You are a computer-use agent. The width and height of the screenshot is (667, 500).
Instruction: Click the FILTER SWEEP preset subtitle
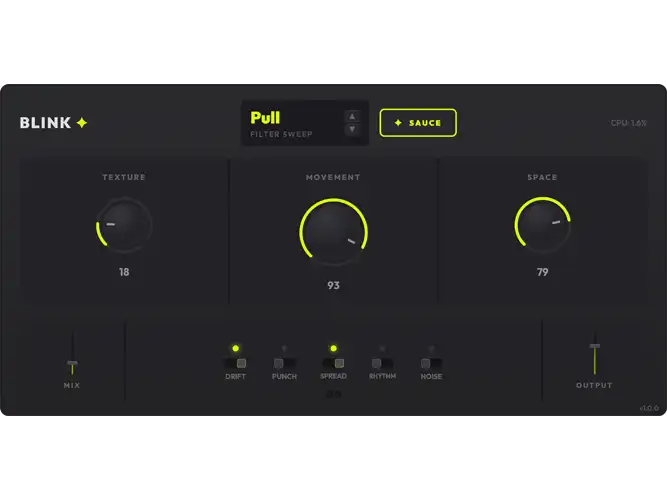[281, 134]
